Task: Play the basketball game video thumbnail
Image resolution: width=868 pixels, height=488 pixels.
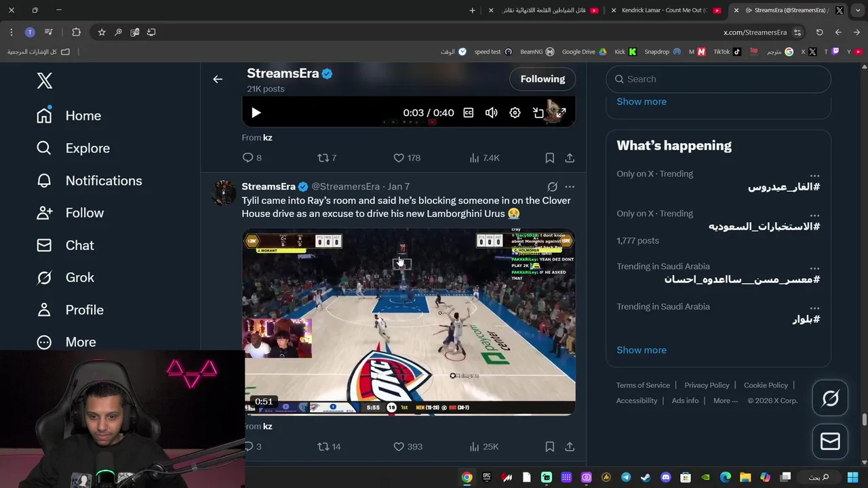Action: (x=409, y=322)
